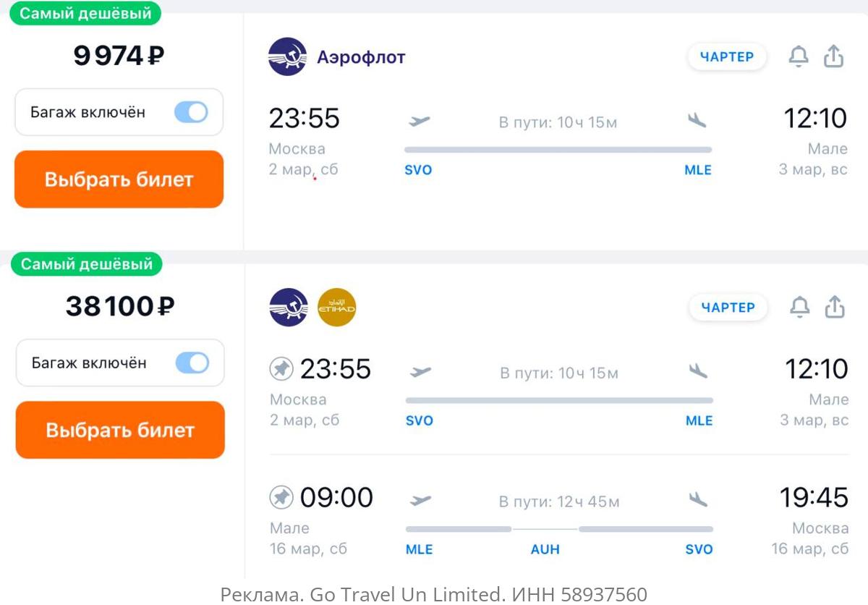Share the 9974₽ Aeroflot ticket

pyautogui.click(x=834, y=56)
